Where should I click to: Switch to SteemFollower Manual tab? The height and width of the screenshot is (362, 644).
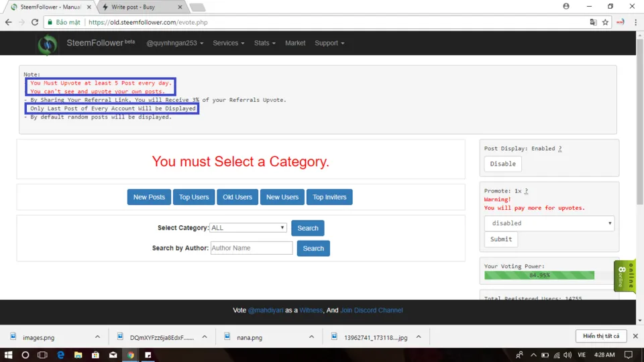tap(49, 7)
